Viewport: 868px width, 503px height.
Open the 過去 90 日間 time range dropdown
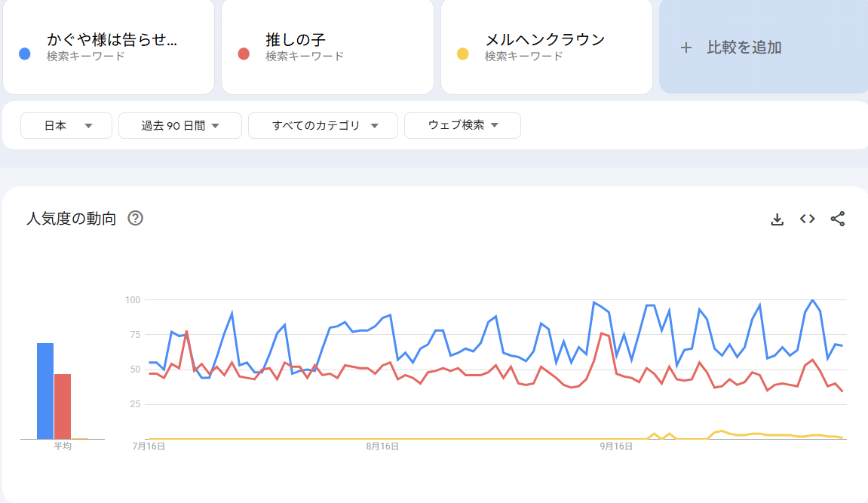click(x=180, y=126)
